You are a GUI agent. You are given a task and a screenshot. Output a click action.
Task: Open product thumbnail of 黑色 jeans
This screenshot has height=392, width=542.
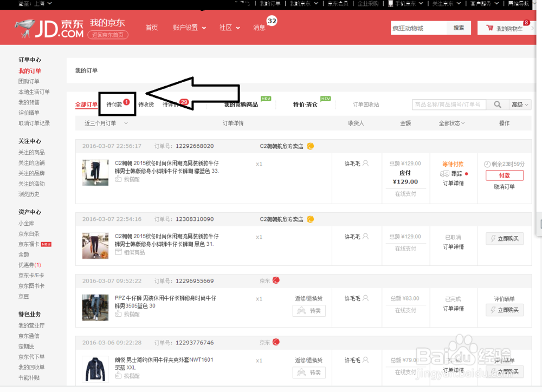(95, 246)
